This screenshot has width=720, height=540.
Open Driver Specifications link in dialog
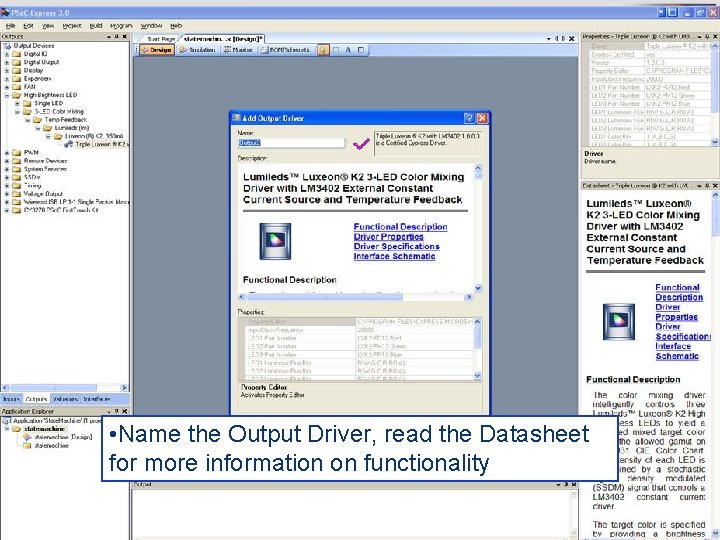(397, 247)
